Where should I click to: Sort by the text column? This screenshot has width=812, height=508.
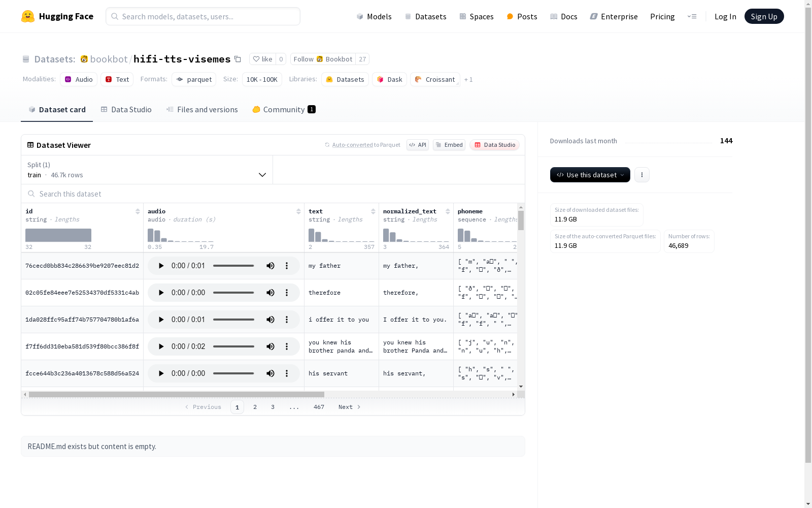373,211
